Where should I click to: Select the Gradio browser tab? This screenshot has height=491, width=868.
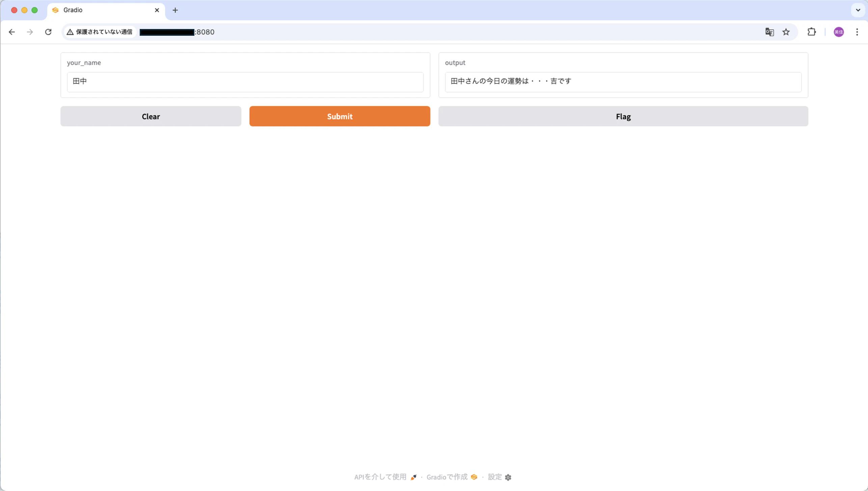point(106,10)
